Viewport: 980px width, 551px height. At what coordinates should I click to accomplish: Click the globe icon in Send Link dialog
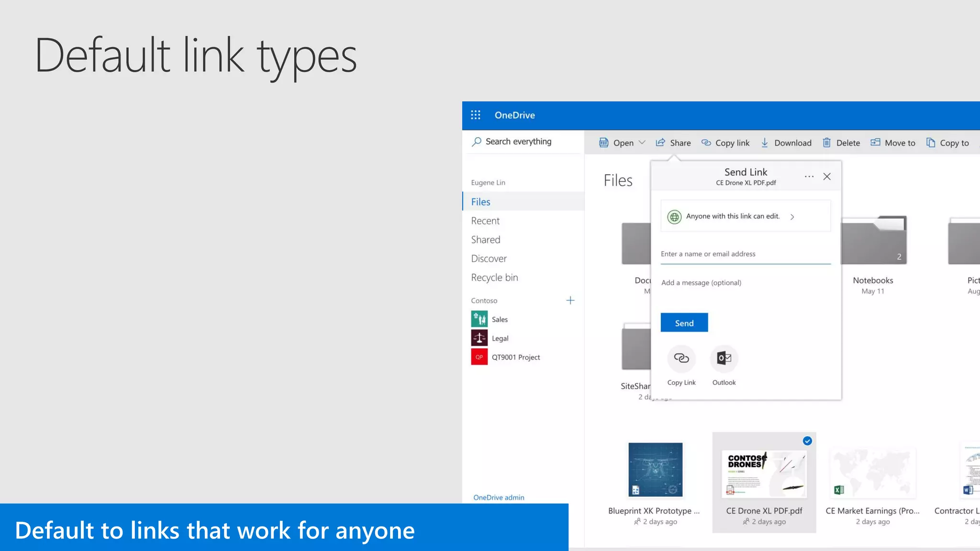point(674,217)
